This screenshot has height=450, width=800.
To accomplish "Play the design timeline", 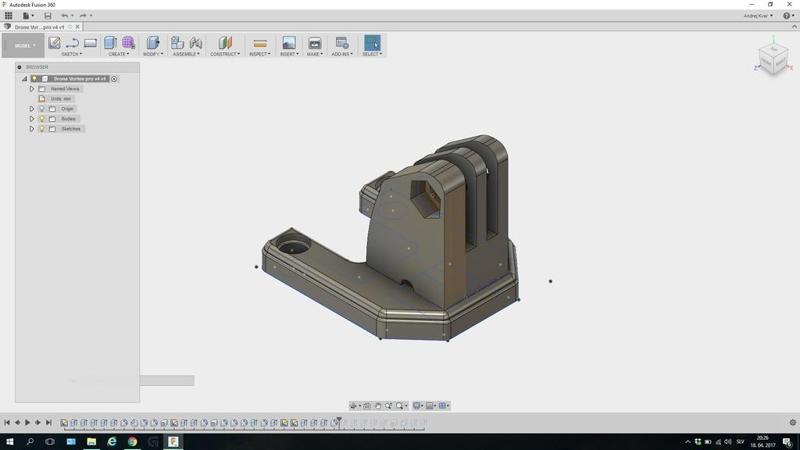I will click(27, 422).
